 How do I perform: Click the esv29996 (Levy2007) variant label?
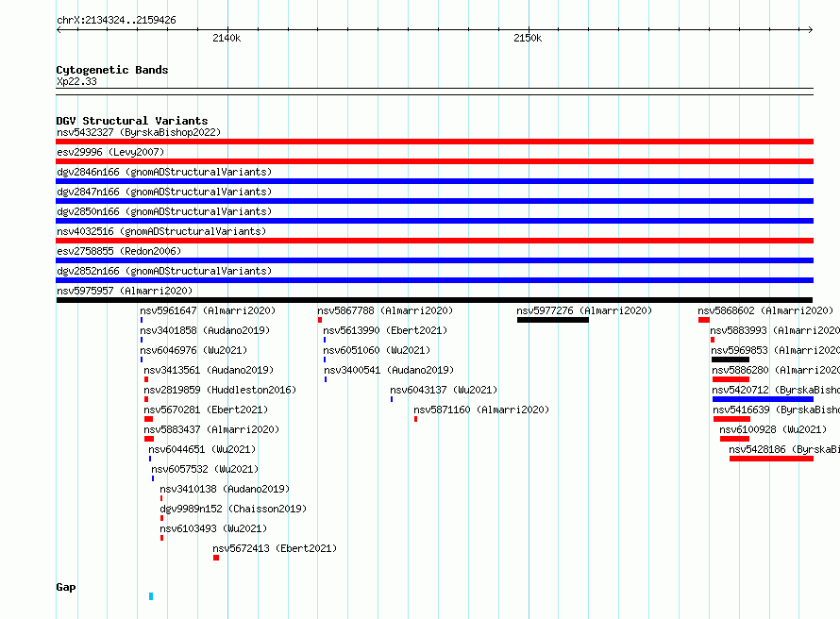pos(110,152)
